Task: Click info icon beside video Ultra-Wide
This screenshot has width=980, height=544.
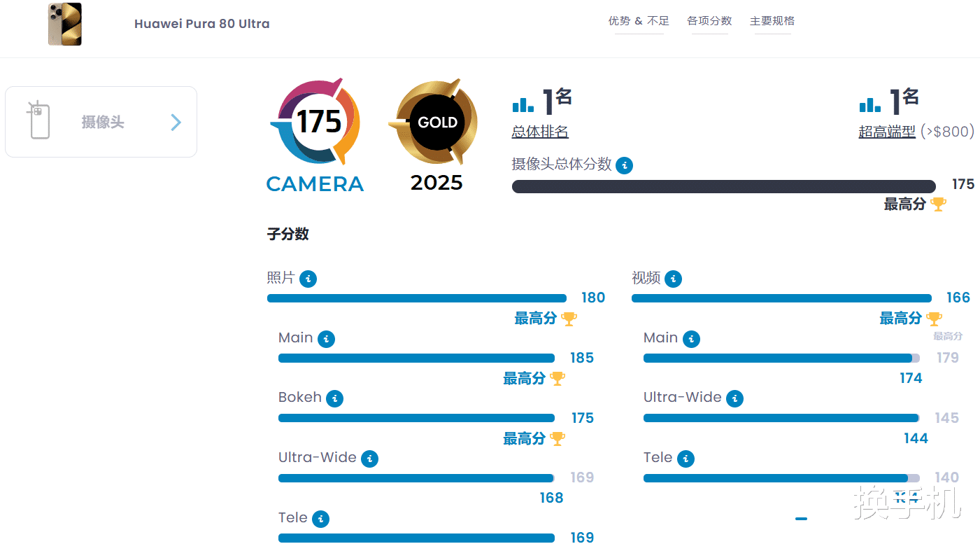Action: [x=734, y=398]
